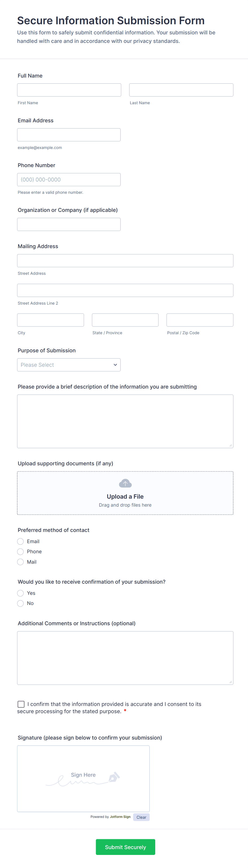Check the consent confirmation checkbox
The image size is (248, 868).
(21, 704)
